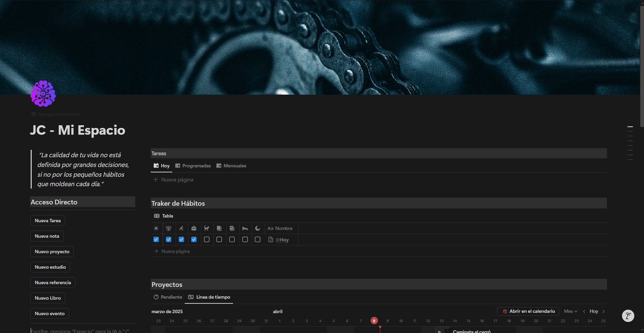Open the floating AI assistant icon
This screenshot has width=644, height=333.
(628, 316)
